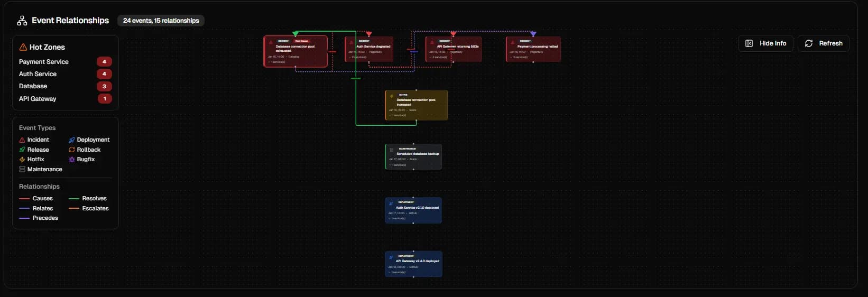This screenshot has width=868, height=297.
Task: Click the incident icon on the Auth Service degraded card
Action: coord(352,42)
